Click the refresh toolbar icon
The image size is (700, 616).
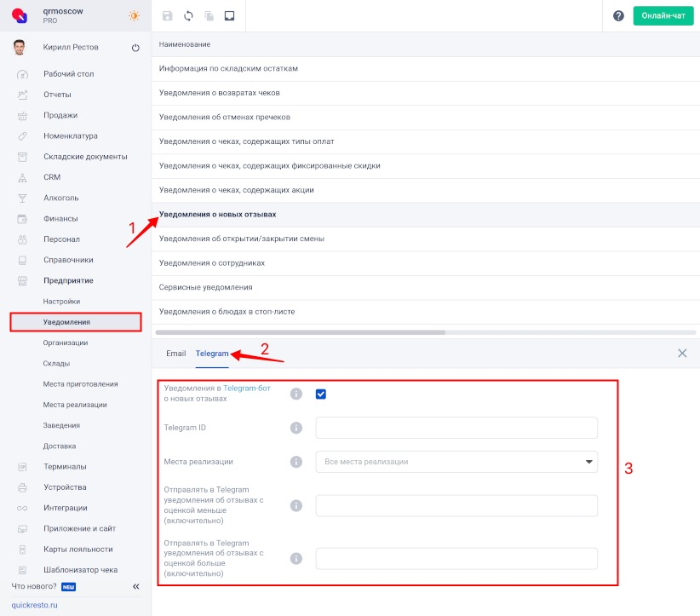(x=188, y=16)
